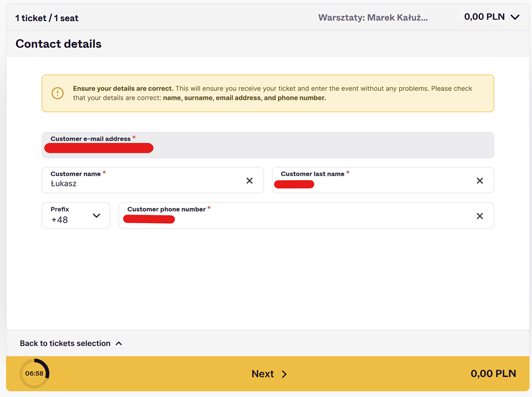Clear the Customer phone number field
This screenshot has height=397, width=532.
[x=480, y=216]
